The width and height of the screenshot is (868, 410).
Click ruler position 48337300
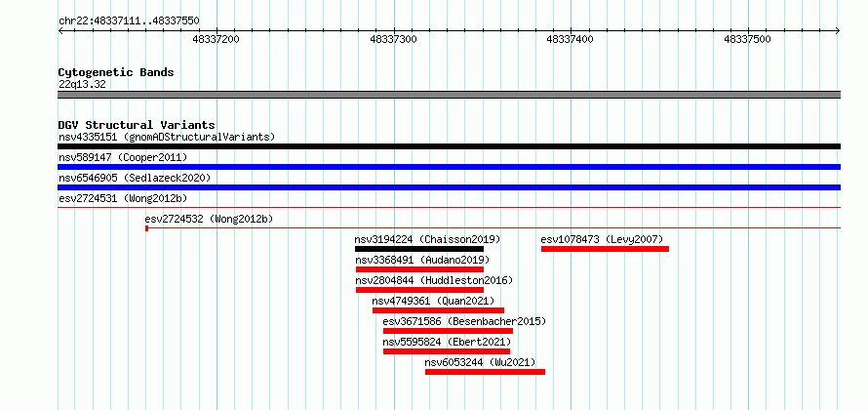(x=393, y=39)
